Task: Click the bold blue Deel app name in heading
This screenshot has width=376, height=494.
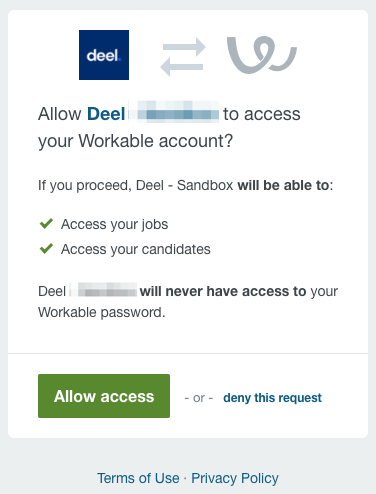Action: (106, 114)
